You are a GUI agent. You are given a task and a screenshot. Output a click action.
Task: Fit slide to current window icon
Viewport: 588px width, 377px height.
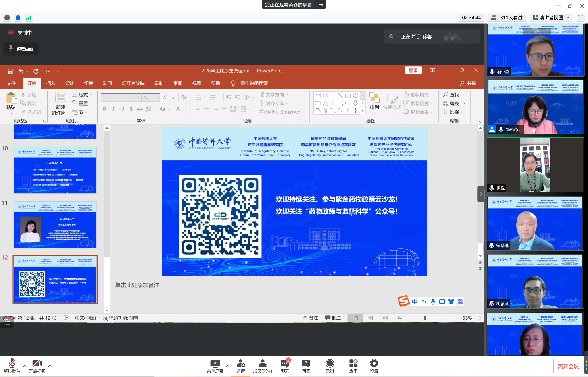tap(479, 318)
